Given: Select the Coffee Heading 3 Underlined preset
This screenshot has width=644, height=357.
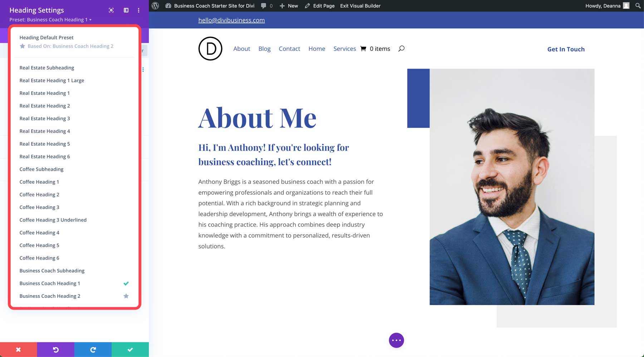Looking at the screenshot, I should pyautogui.click(x=53, y=219).
